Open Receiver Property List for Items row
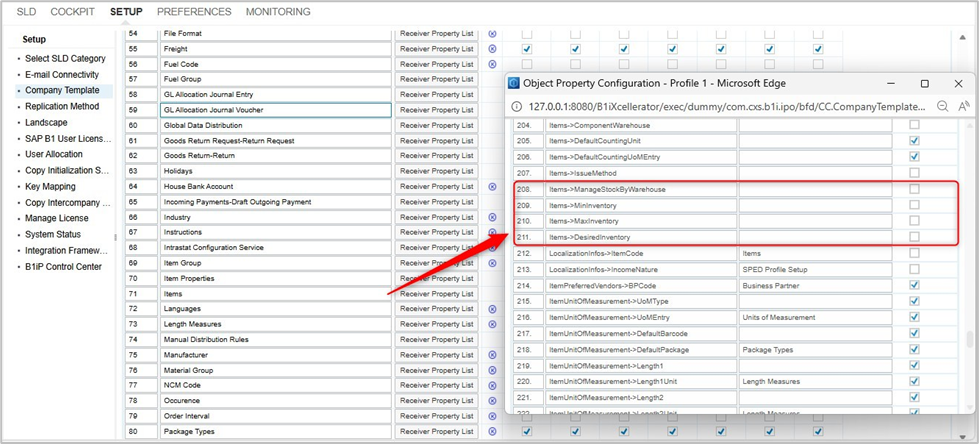The width and height of the screenshot is (979, 444). point(436,294)
